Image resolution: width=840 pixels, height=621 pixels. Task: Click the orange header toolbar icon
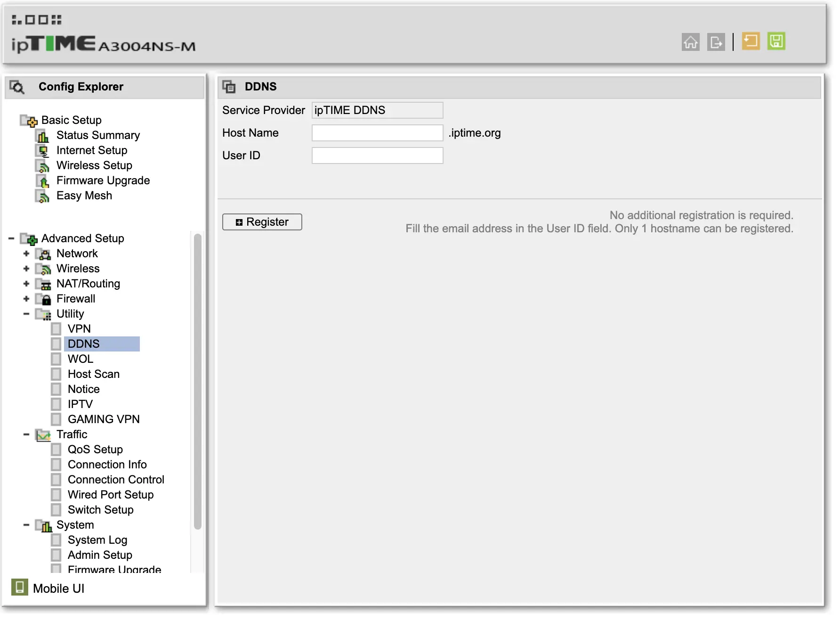pyautogui.click(x=751, y=41)
